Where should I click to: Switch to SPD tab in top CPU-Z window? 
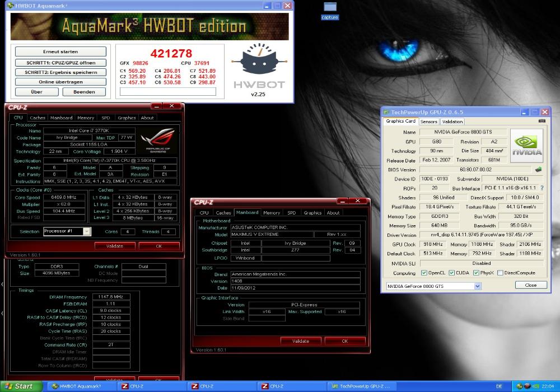pos(106,118)
